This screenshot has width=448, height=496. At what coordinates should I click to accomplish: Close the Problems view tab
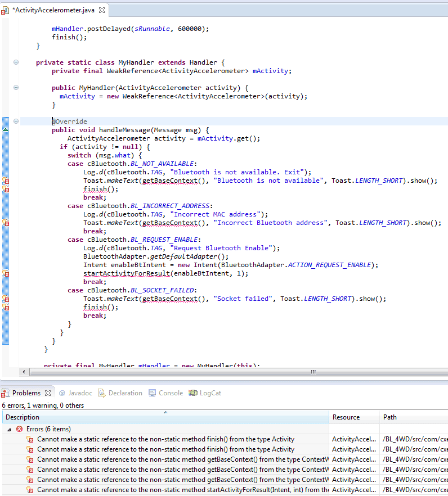click(48, 393)
